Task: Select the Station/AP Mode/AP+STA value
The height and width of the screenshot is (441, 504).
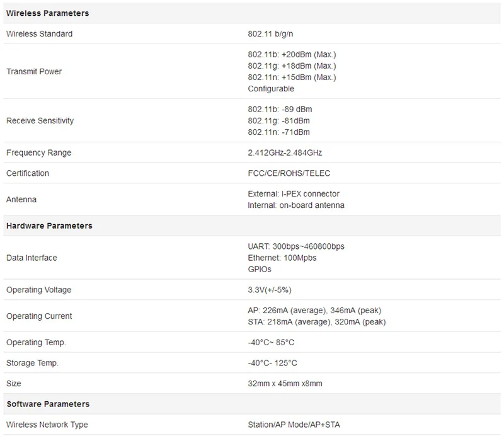Action: pyautogui.click(x=294, y=425)
